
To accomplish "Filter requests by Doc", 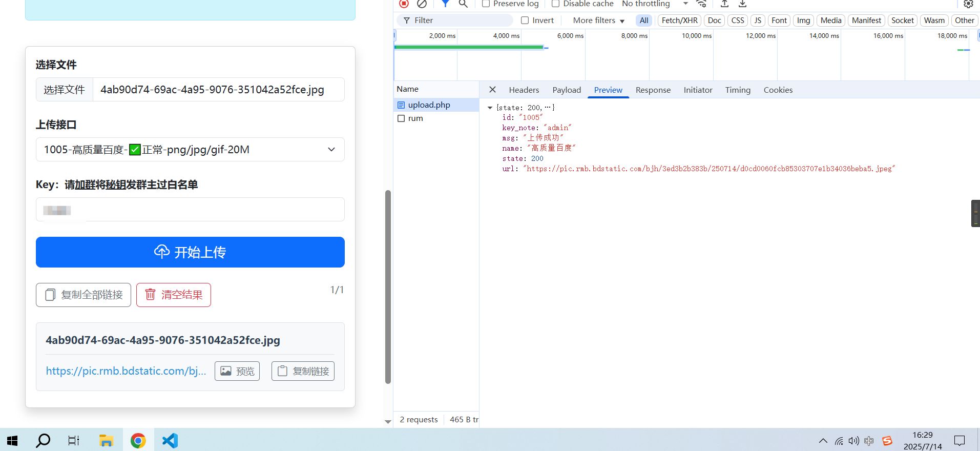I will tap(714, 20).
